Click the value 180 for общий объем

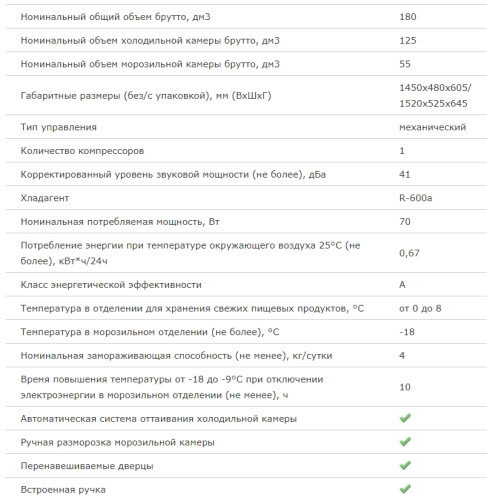point(408,17)
